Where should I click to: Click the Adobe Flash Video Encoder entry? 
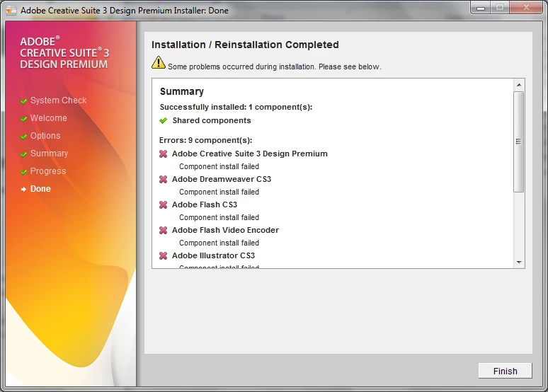coord(225,230)
